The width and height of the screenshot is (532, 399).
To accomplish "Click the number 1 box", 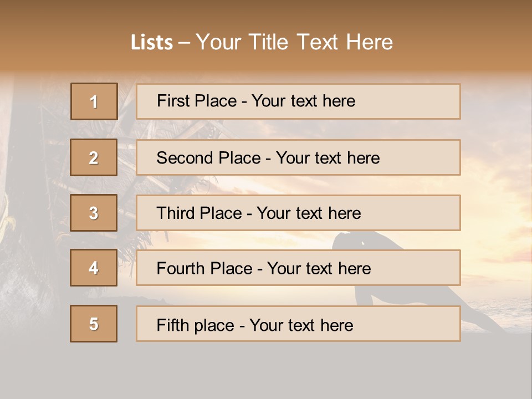I will pyautogui.click(x=94, y=101).
